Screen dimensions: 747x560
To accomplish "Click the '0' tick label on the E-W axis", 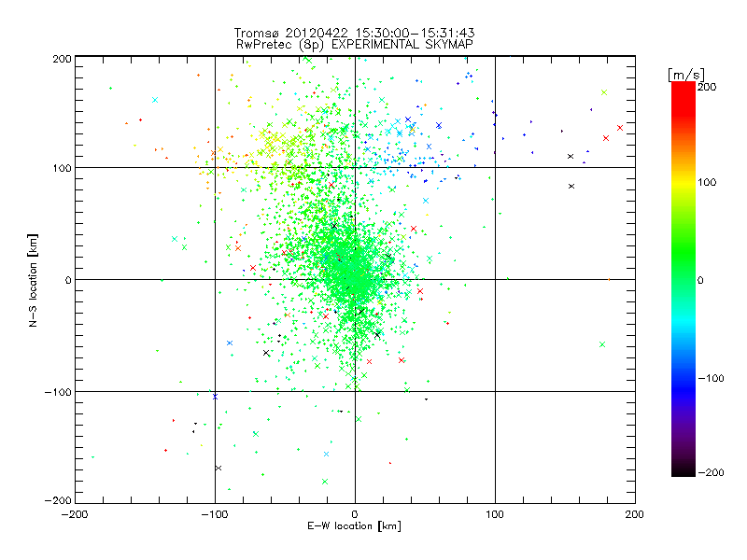I will click(x=355, y=514).
